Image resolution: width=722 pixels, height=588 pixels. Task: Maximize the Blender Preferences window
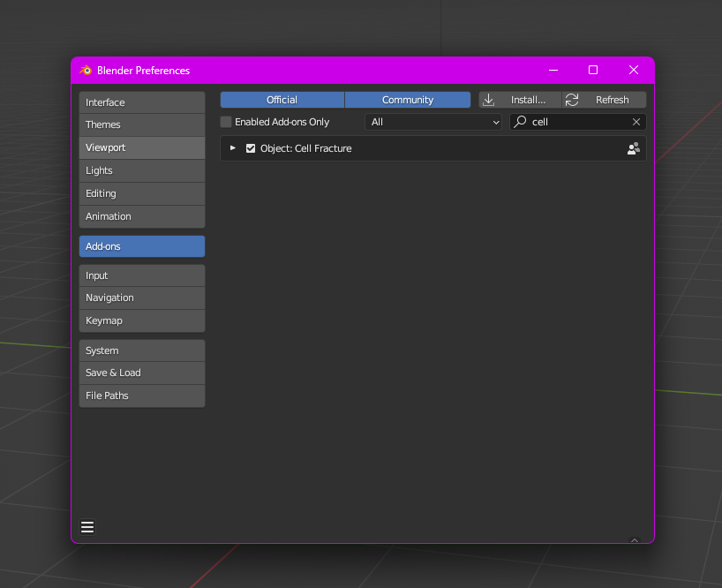pyautogui.click(x=593, y=70)
